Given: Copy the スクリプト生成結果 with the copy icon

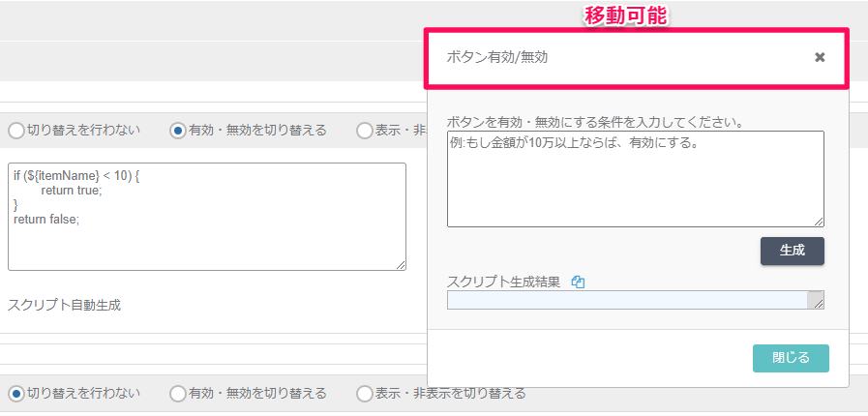Looking at the screenshot, I should [578, 282].
